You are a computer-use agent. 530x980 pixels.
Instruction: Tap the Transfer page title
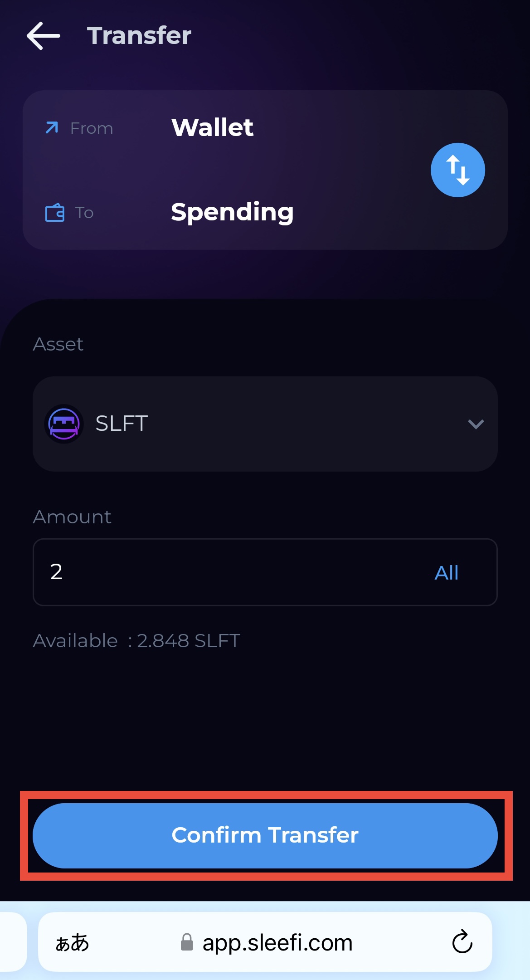point(139,36)
